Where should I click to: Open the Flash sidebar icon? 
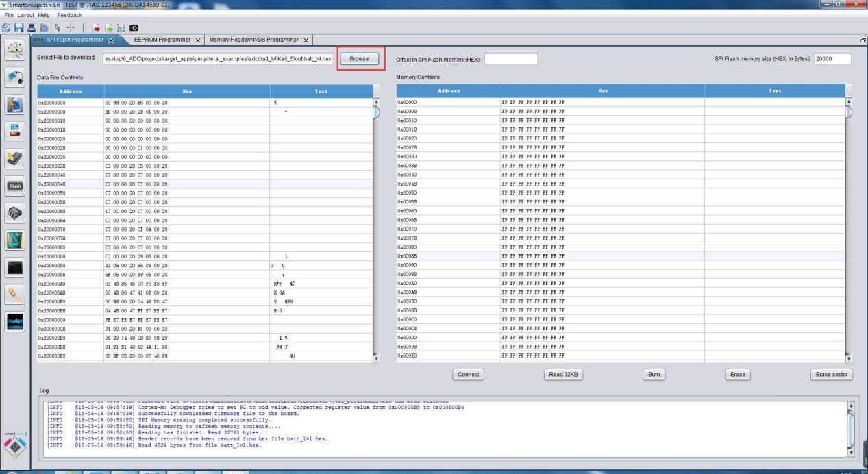[x=15, y=186]
